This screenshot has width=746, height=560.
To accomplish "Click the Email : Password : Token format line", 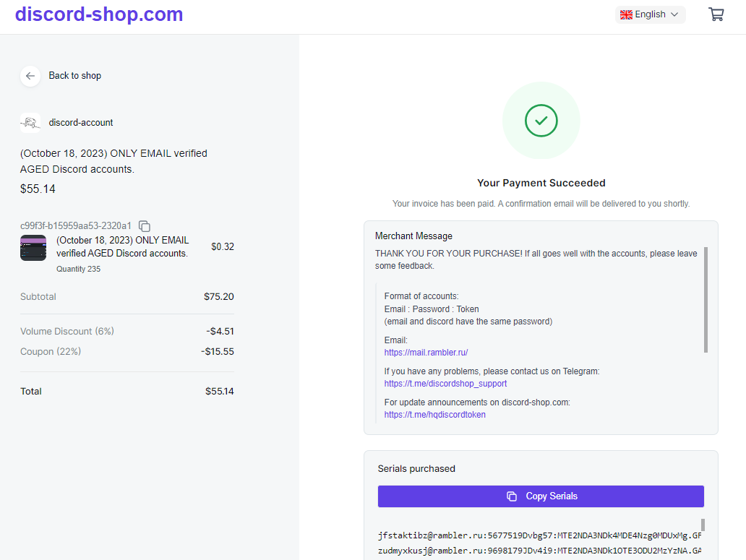I will click(432, 309).
